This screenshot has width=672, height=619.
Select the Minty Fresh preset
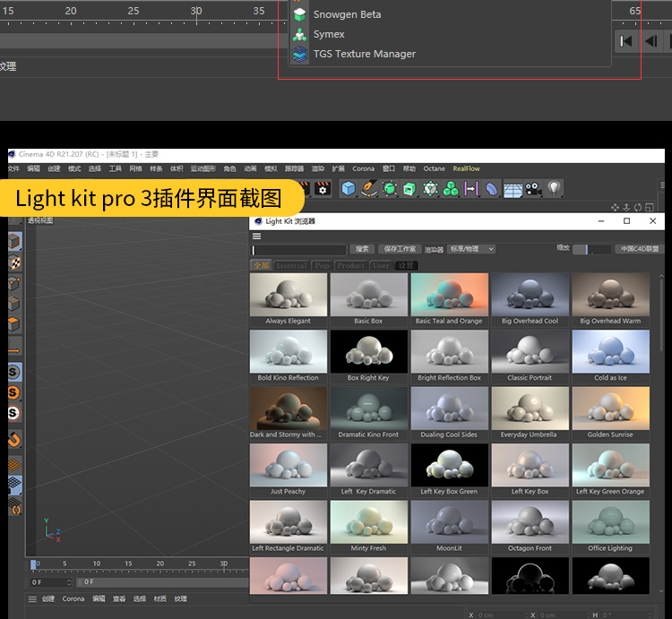pos(368,527)
